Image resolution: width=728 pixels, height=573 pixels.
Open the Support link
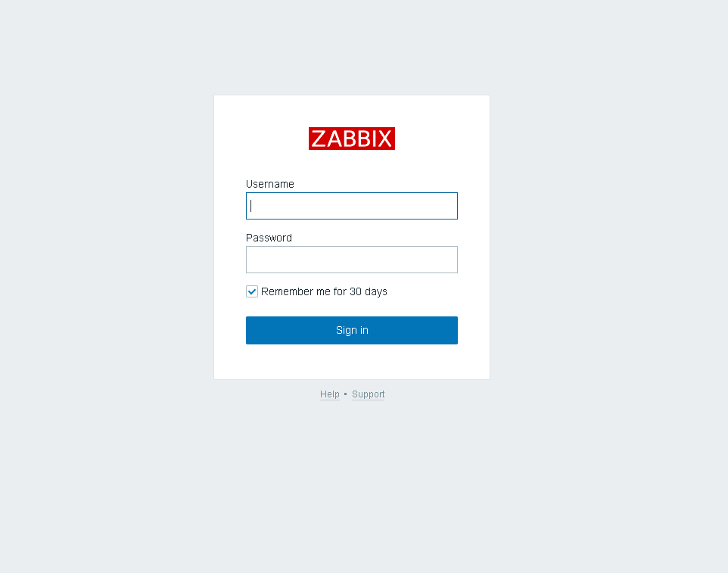[x=369, y=394]
